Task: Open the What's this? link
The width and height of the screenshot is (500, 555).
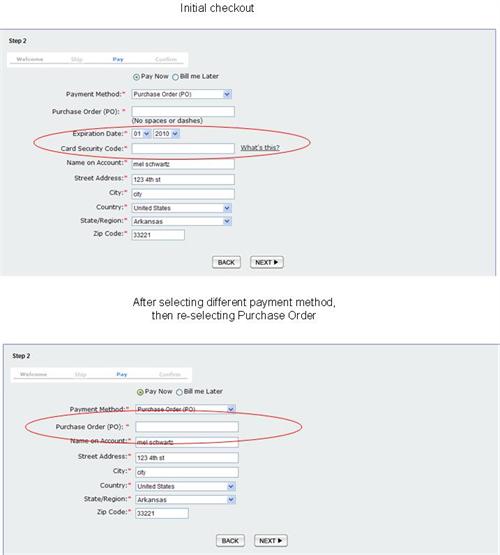Action: tap(260, 148)
